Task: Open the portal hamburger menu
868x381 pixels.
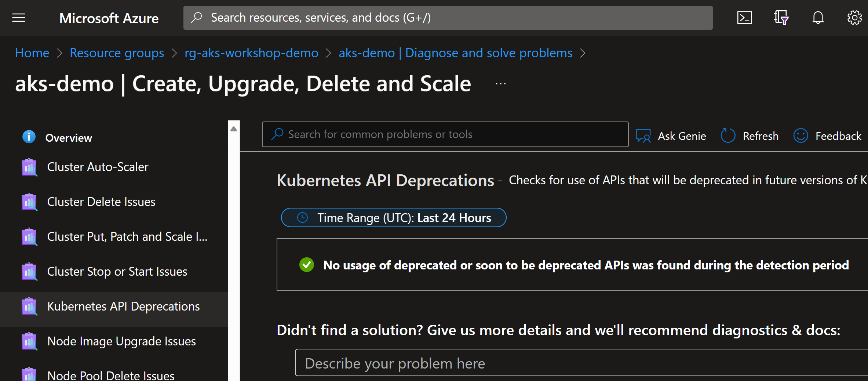Action: (x=19, y=18)
